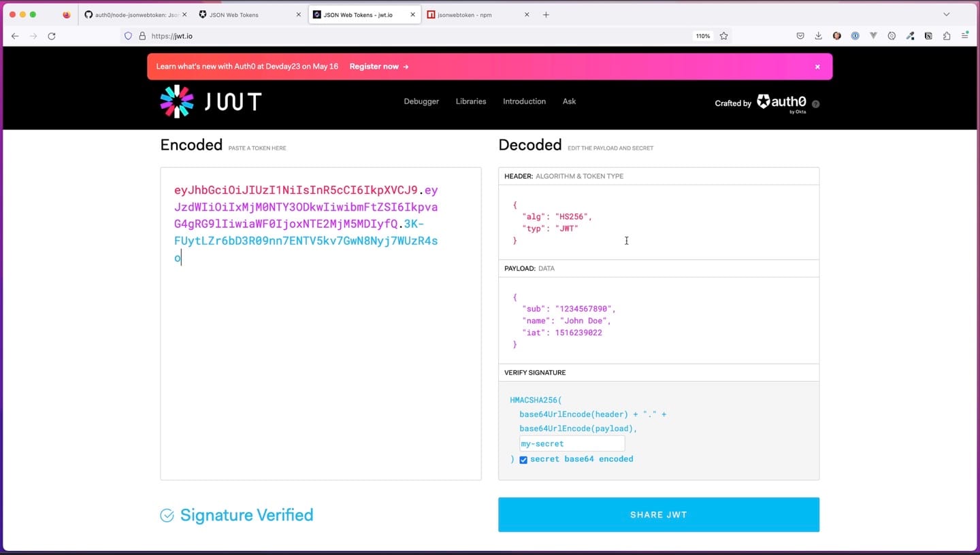The image size is (980, 555).
Task: Open the Downloads icon
Action: (x=818, y=35)
